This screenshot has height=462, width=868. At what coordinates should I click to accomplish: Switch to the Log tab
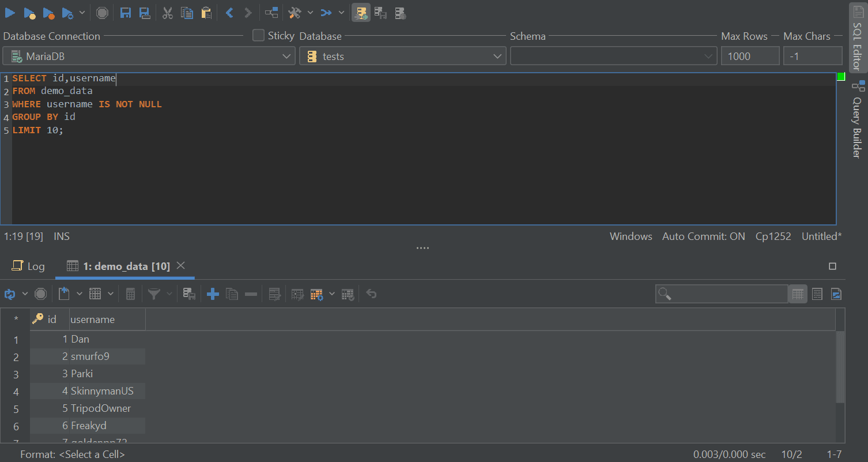[x=28, y=266]
